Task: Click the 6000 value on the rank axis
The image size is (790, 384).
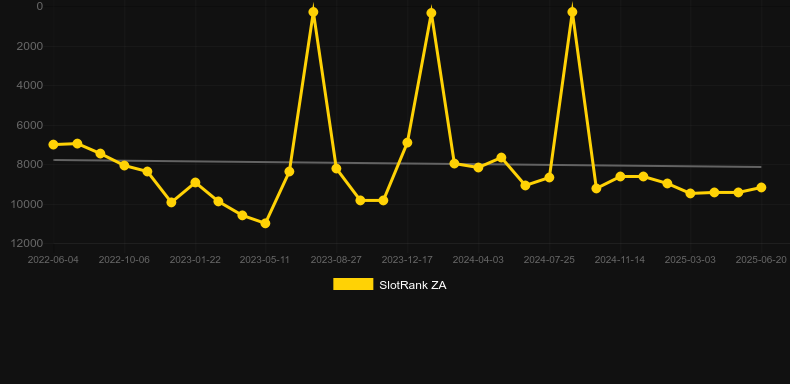Action: click(30, 125)
